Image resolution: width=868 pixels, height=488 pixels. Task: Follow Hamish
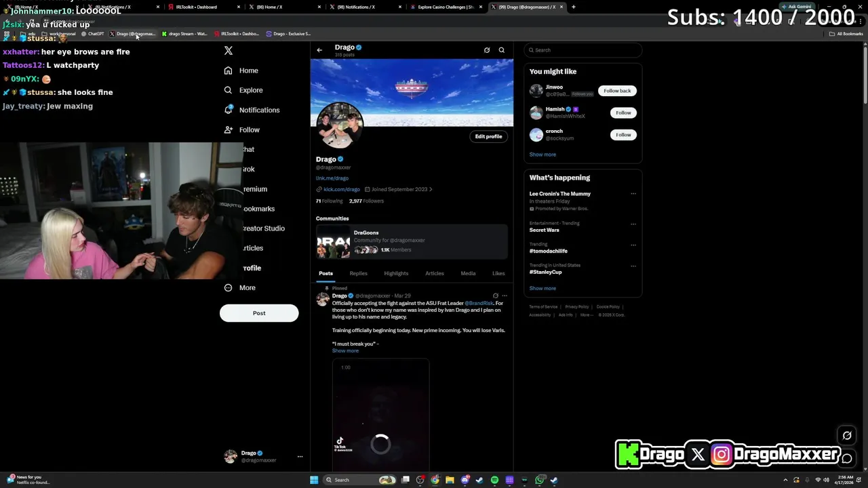[x=623, y=113]
